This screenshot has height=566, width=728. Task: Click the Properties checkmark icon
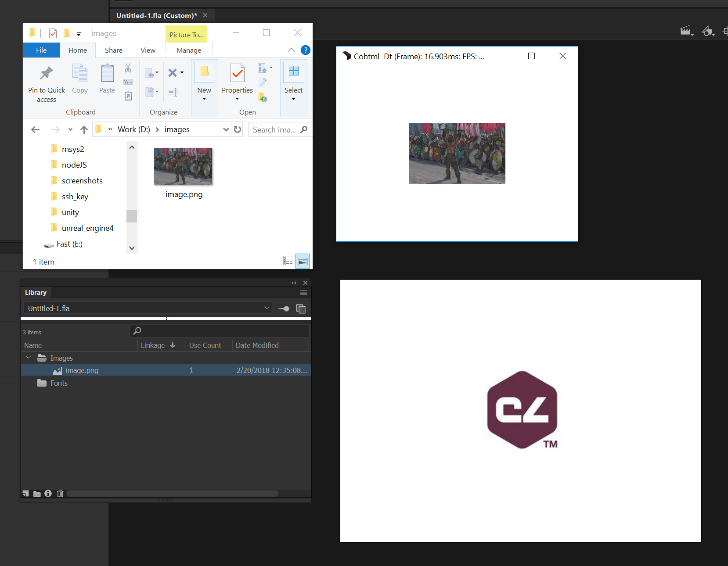pyautogui.click(x=238, y=73)
